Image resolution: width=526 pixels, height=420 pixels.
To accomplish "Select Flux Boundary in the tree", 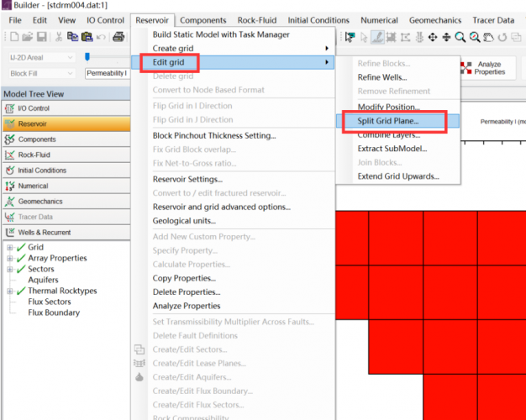I will coord(54,312).
